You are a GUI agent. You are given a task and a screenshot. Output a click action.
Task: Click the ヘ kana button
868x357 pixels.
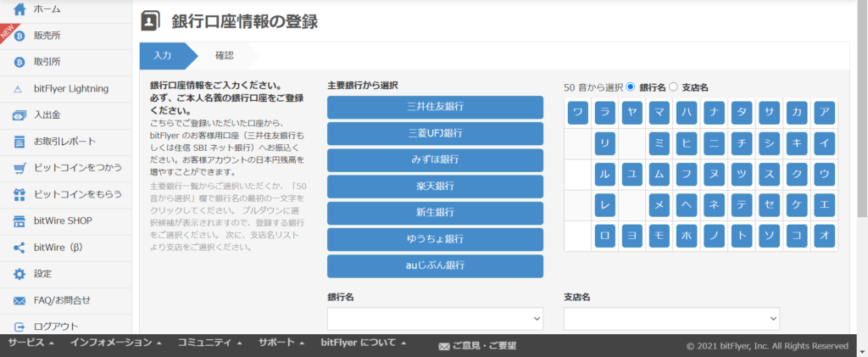tap(687, 205)
